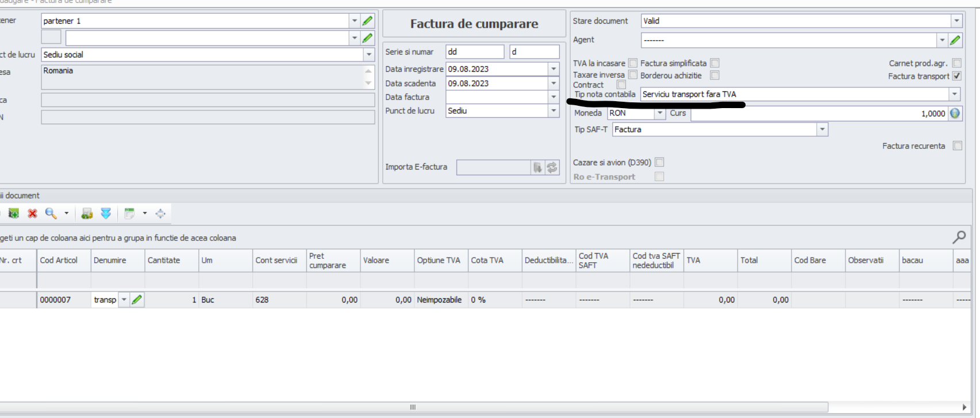The image size is (980, 418).
Task: Click the globe icon next to Curs
Action: coord(955,113)
